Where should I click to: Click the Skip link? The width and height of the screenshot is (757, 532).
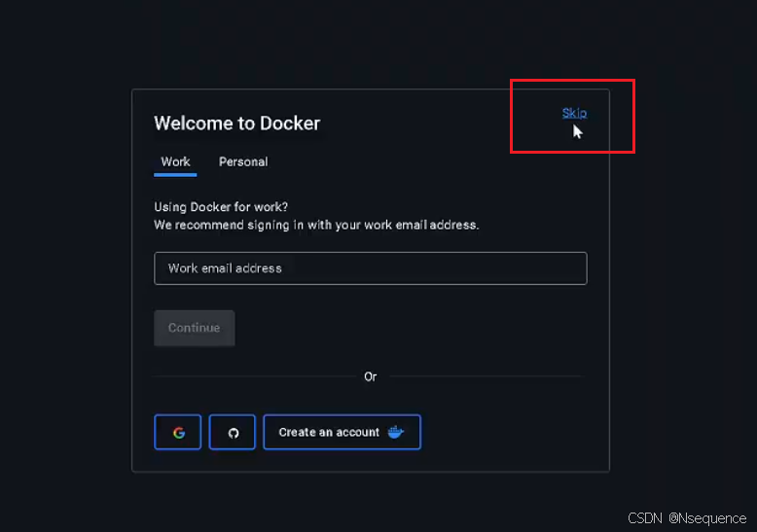pyautogui.click(x=574, y=113)
